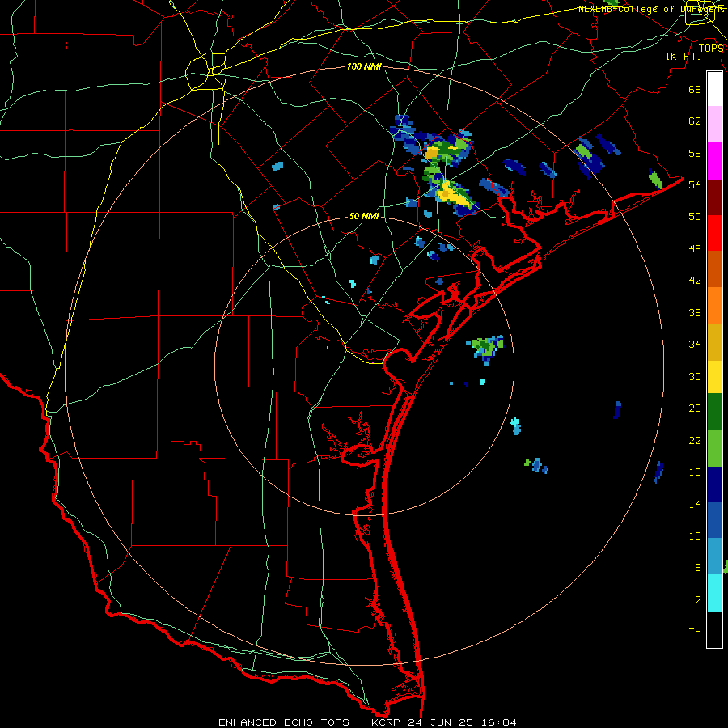Image resolution: width=728 pixels, height=728 pixels.
Task: Click the gold 38 kft legend swatch
Action: point(714,342)
